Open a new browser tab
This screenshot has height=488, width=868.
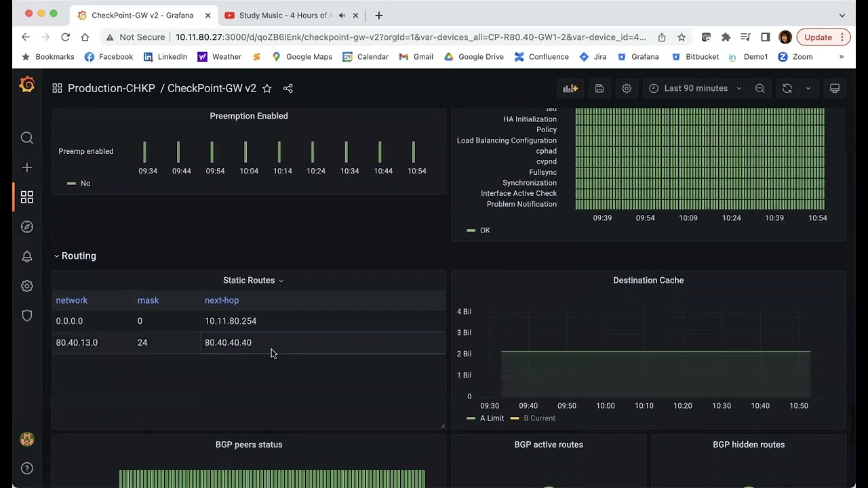click(x=379, y=15)
